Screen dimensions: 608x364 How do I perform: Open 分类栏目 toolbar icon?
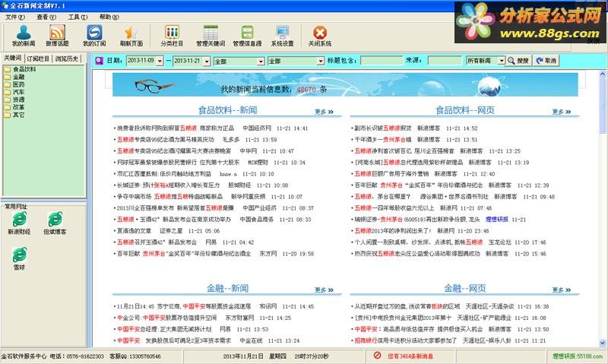click(x=172, y=36)
